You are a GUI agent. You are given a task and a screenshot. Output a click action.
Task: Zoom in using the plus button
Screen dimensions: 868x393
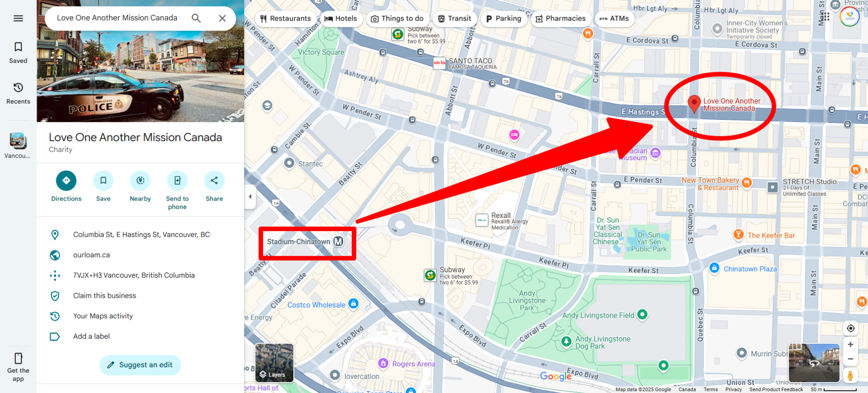(x=850, y=345)
